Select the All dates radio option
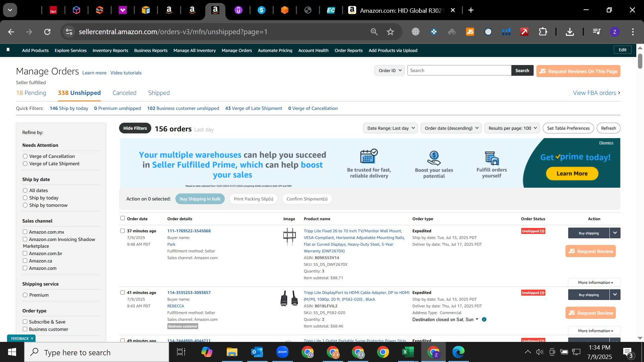This screenshot has width=644, height=362. [25, 190]
